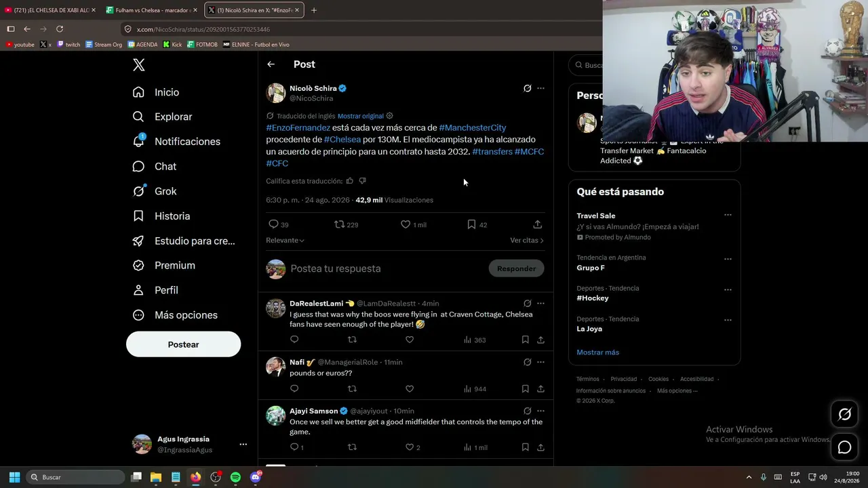This screenshot has height=488, width=868.
Task: Open Grok in the X sidebar
Action: (x=155, y=191)
